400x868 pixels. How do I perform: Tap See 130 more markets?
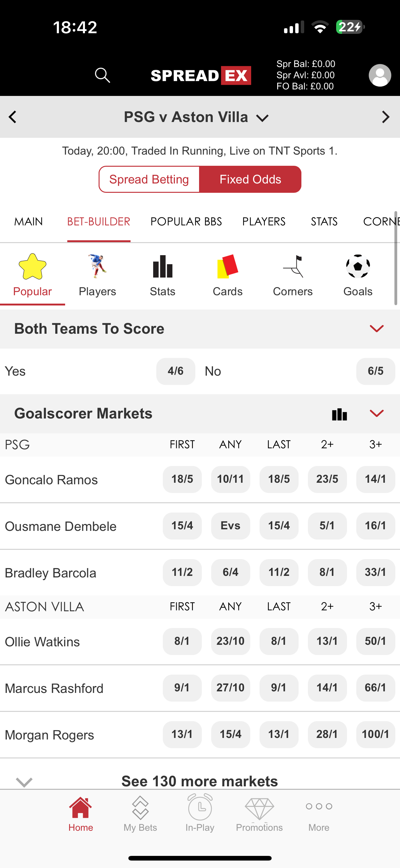[x=200, y=781]
